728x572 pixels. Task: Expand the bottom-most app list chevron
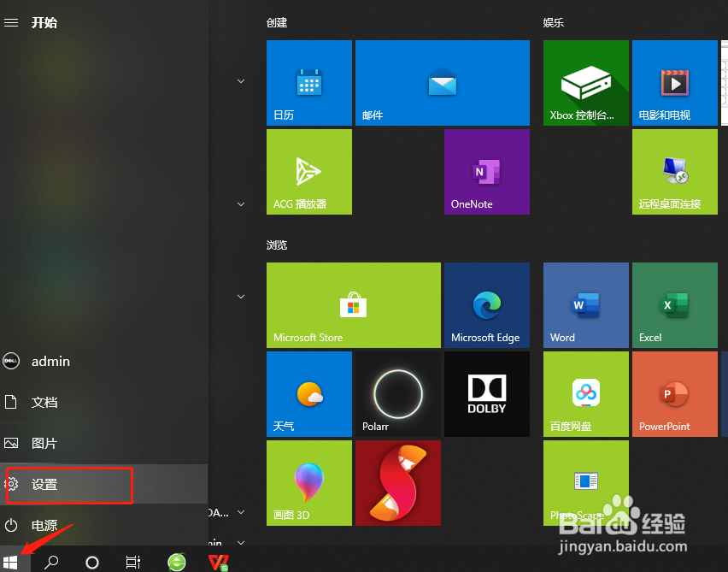(x=241, y=543)
